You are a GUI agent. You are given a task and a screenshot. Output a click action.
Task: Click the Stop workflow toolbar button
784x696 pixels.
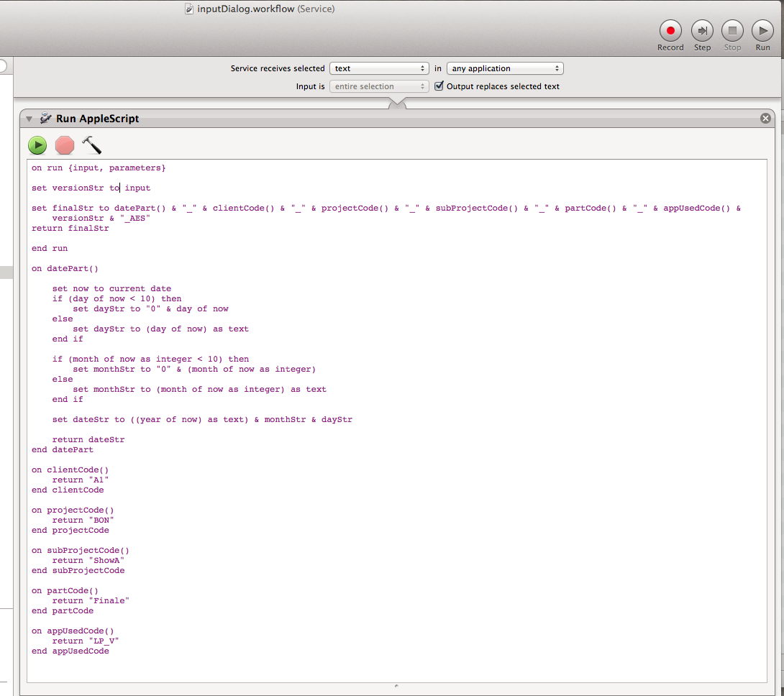pyautogui.click(x=732, y=31)
